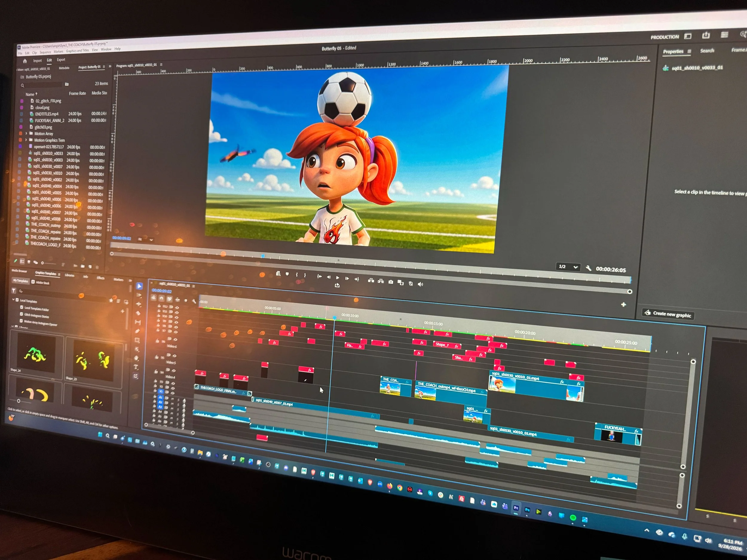
Task: Select the Type tool
Action: (x=136, y=366)
